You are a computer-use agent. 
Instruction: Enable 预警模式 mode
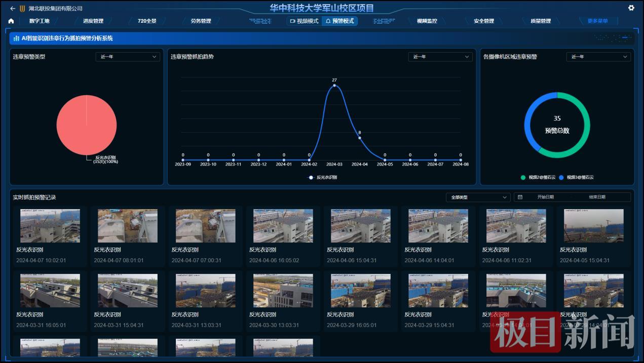[x=341, y=21]
